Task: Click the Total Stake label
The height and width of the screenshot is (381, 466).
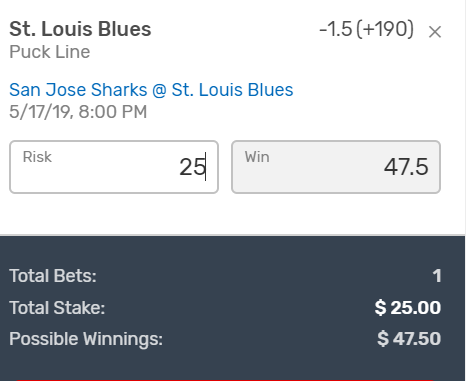Action: 57,307
